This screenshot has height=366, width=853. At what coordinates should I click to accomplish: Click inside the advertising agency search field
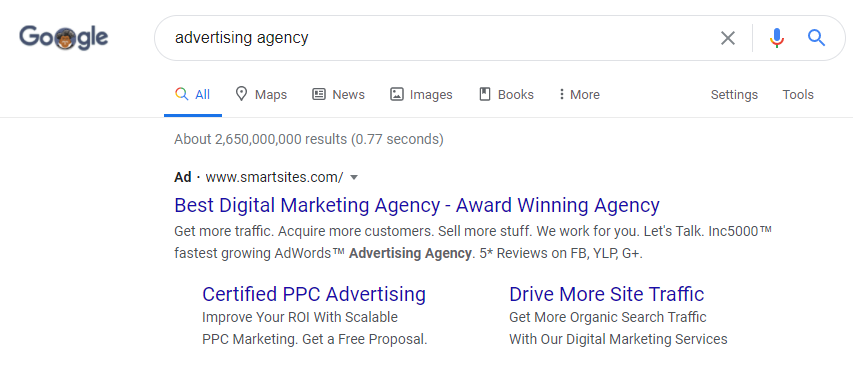pyautogui.click(x=435, y=38)
